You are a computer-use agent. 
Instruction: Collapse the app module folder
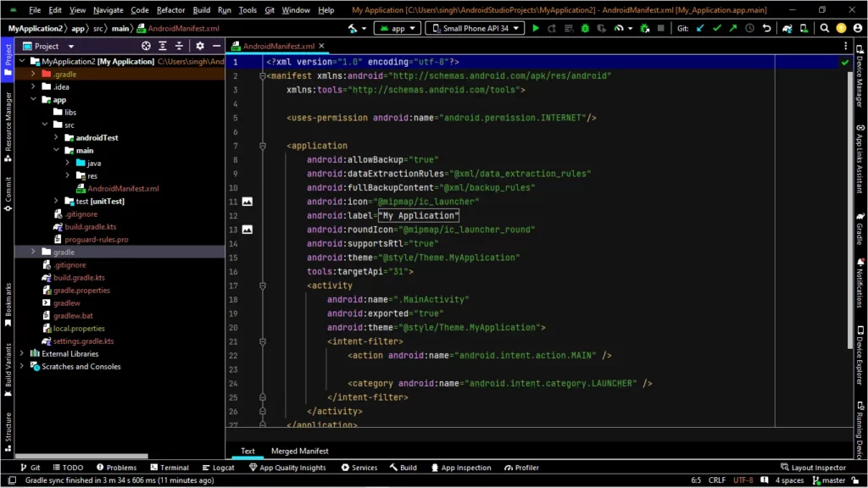(x=33, y=99)
